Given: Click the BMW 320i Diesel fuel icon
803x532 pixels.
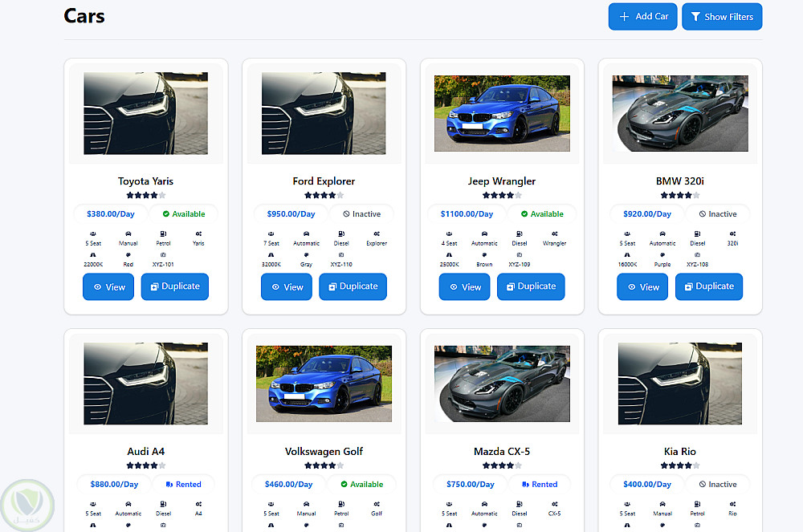Looking at the screenshot, I should point(698,234).
